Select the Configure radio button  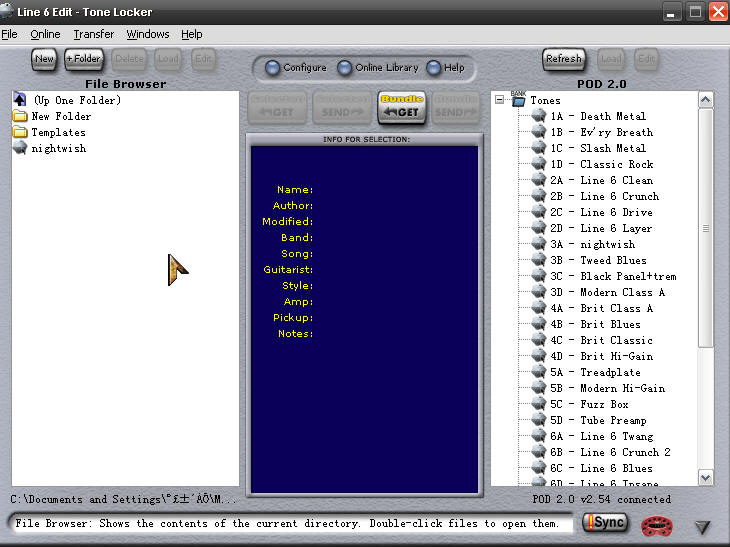point(272,68)
